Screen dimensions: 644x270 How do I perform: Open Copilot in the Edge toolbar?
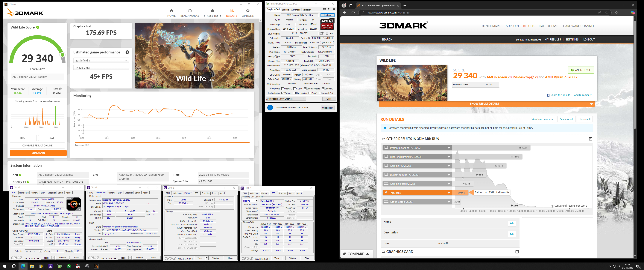click(633, 13)
